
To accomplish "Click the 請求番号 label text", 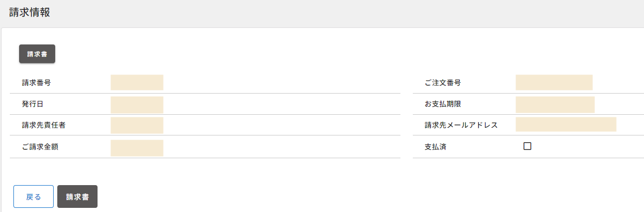I will click(36, 83).
